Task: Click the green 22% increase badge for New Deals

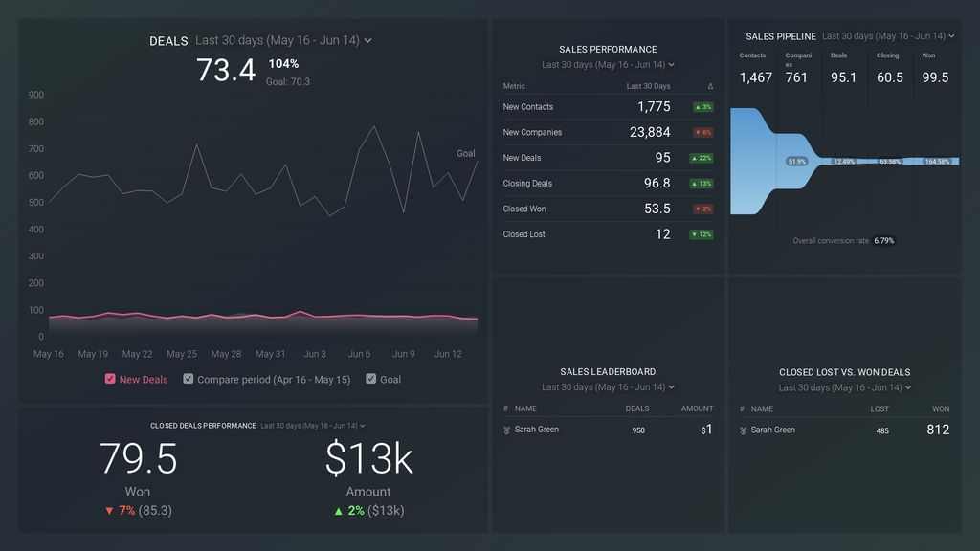Action: point(702,158)
